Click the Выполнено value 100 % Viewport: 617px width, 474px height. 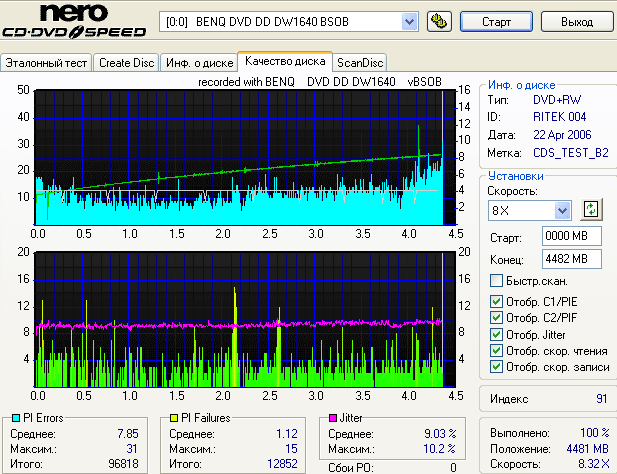coord(595,433)
